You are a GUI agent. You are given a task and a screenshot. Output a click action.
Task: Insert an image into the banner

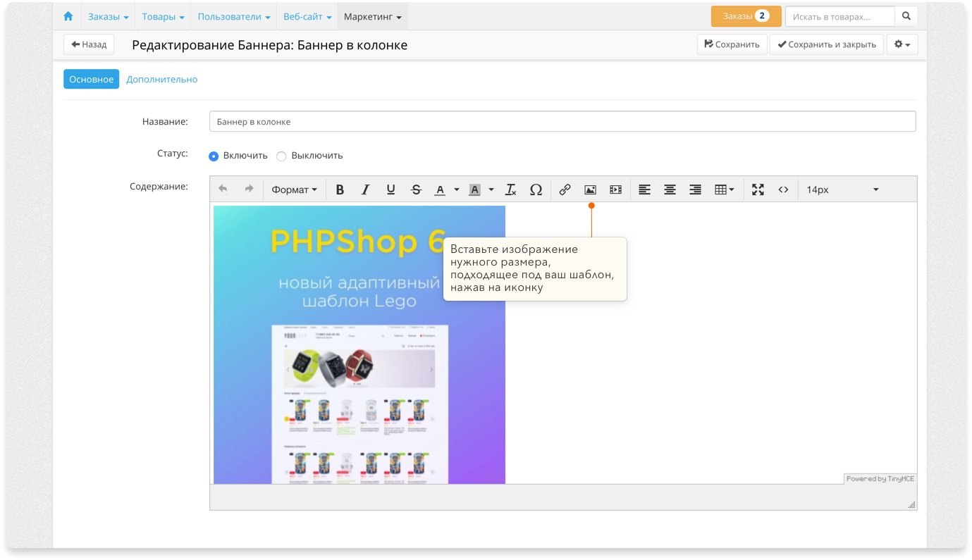(x=590, y=189)
